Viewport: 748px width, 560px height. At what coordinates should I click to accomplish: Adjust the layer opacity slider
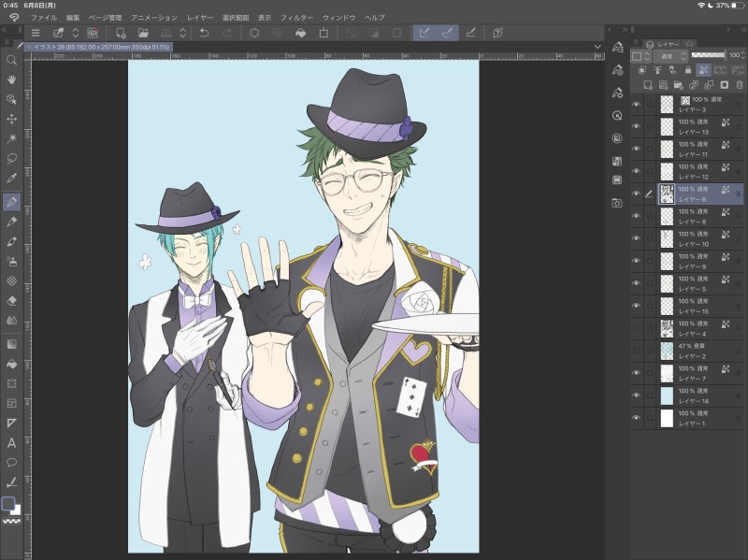[x=709, y=55]
